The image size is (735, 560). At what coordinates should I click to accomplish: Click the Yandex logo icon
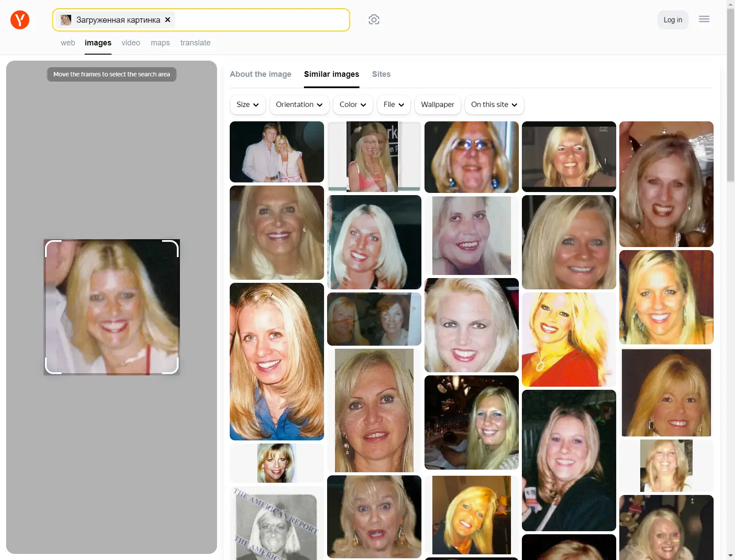(x=20, y=20)
